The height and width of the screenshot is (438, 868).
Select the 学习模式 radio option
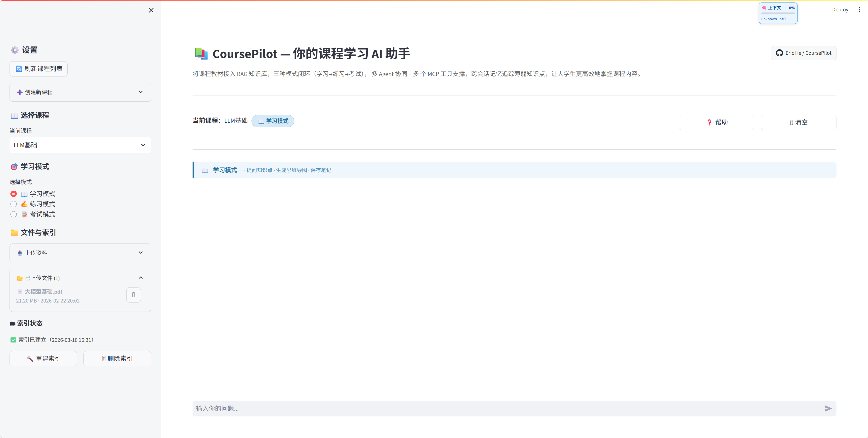pos(13,194)
